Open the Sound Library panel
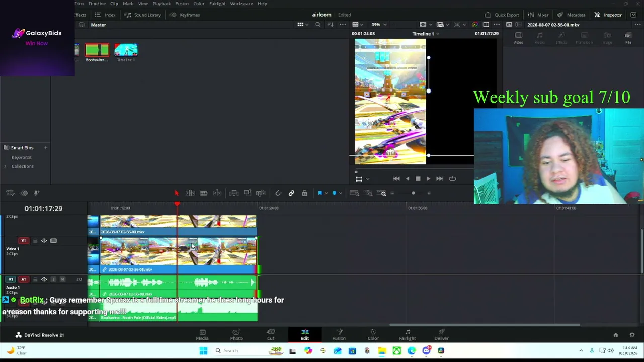Screen dimensions: 644x362 click(x=142, y=15)
